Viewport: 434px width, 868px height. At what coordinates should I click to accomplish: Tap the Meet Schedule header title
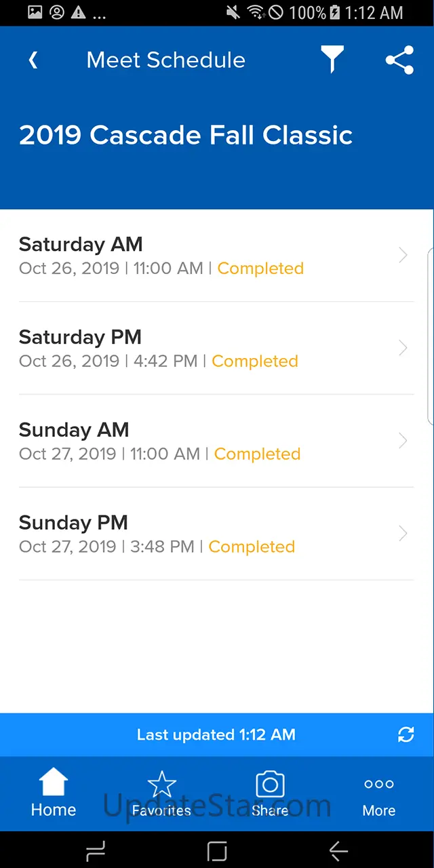pyautogui.click(x=166, y=60)
